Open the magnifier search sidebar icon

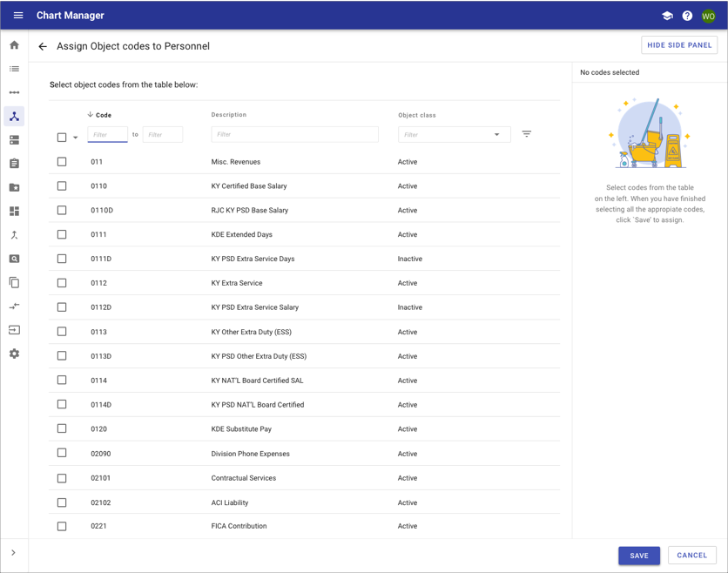pos(15,259)
